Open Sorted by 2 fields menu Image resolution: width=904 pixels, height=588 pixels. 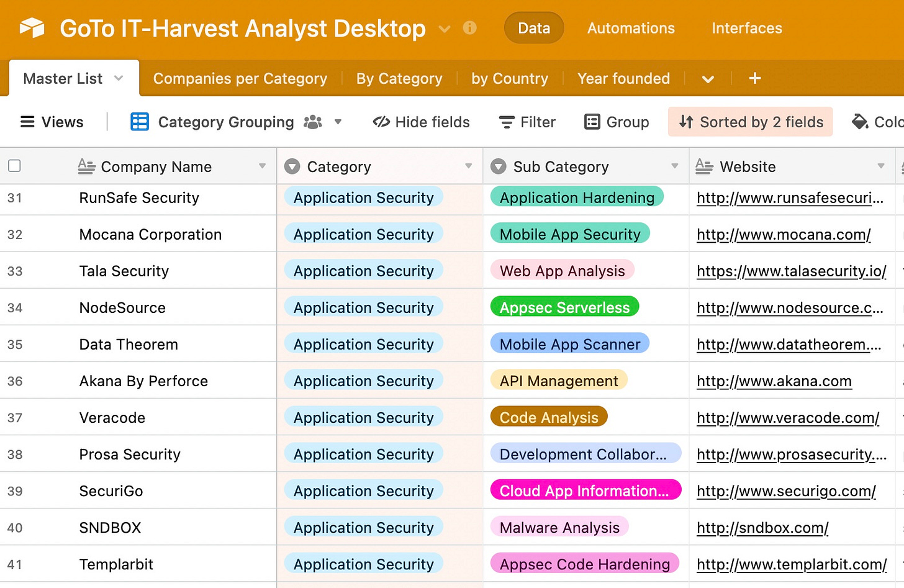[x=750, y=122]
